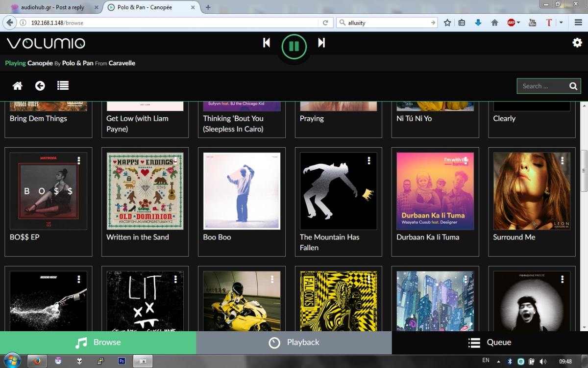Click the back navigation arrow in Volumio
This screenshot has height=368, width=588.
point(40,85)
